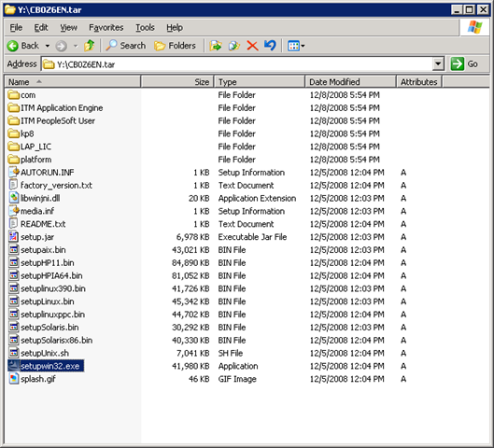The width and height of the screenshot is (494, 448).
Task: Click the Move To toolbar icon
Action: 216,46
